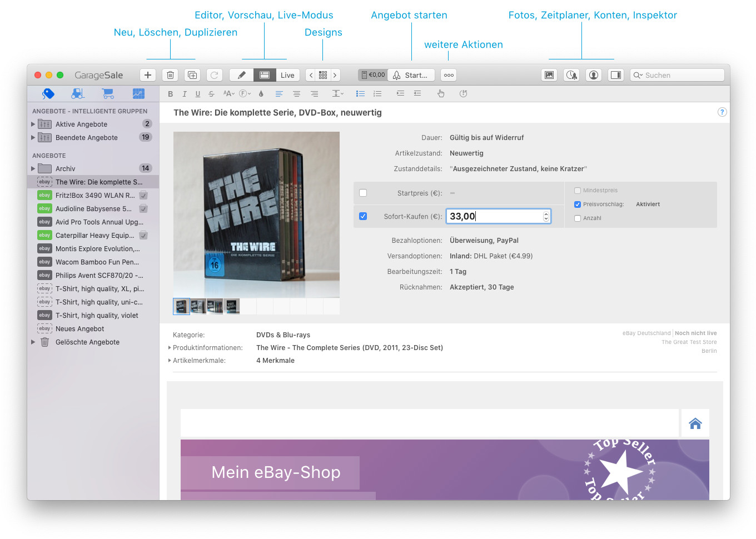Open the line spacing dropdown
Image resolution: width=756 pixels, height=539 pixels.
point(338,94)
